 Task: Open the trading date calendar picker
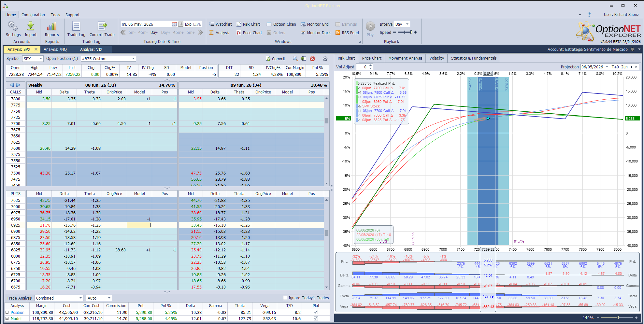(x=174, y=24)
